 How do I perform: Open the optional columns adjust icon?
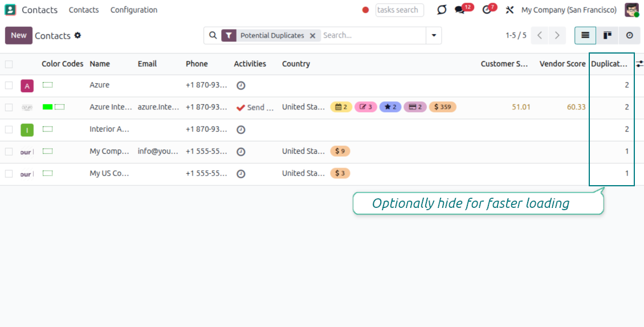click(639, 64)
